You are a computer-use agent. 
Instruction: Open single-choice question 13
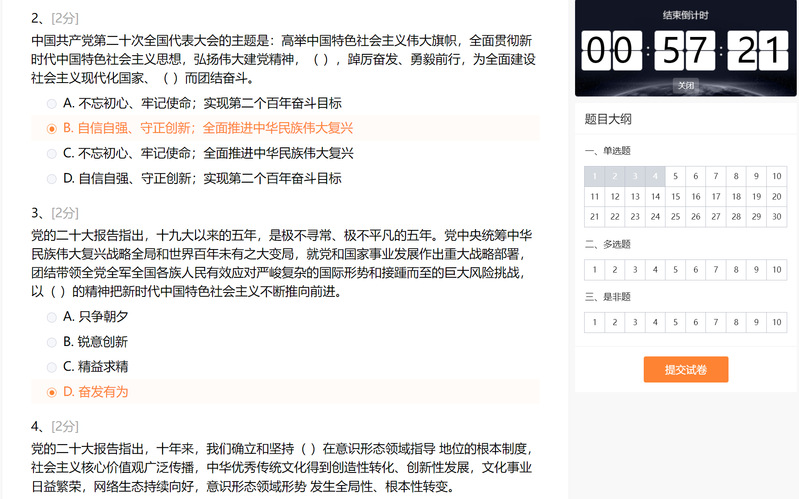tap(635, 197)
